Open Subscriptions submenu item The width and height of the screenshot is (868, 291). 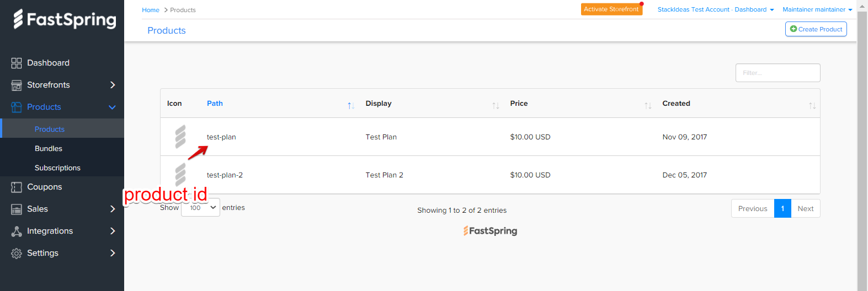click(x=57, y=168)
